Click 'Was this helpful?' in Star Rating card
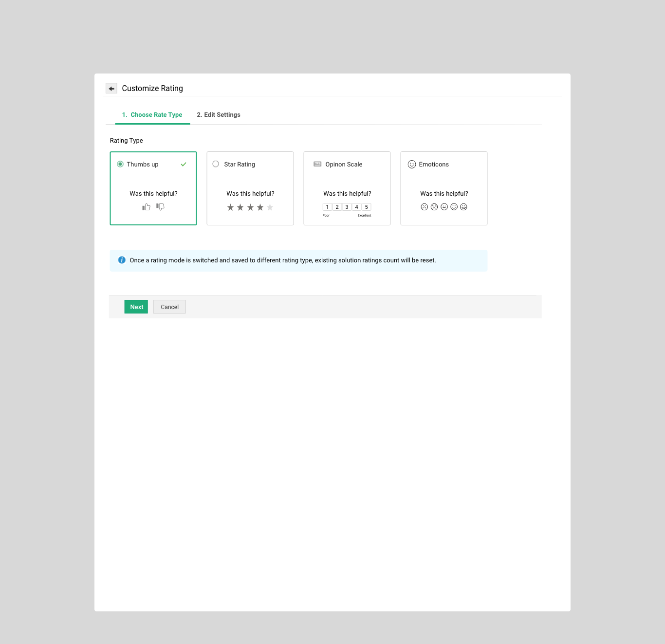This screenshot has height=644, width=665. 250,194
